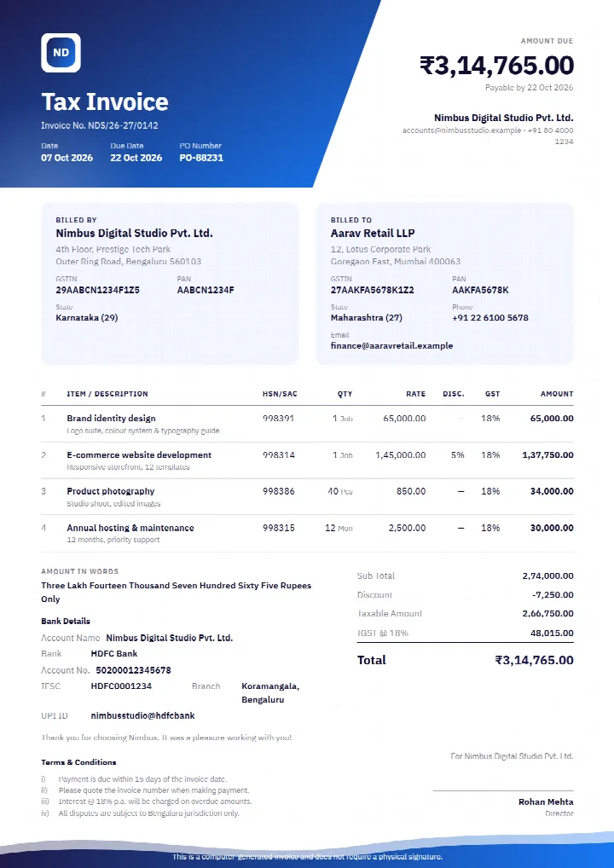The image size is (614, 868).
Task: Click rate 2,500.00 for hosting
Action: 407,528
